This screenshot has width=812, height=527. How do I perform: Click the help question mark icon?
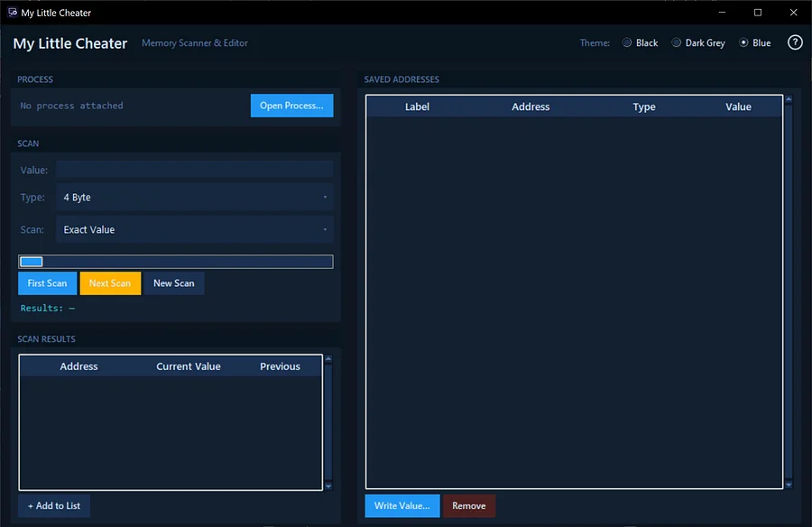coord(794,42)
